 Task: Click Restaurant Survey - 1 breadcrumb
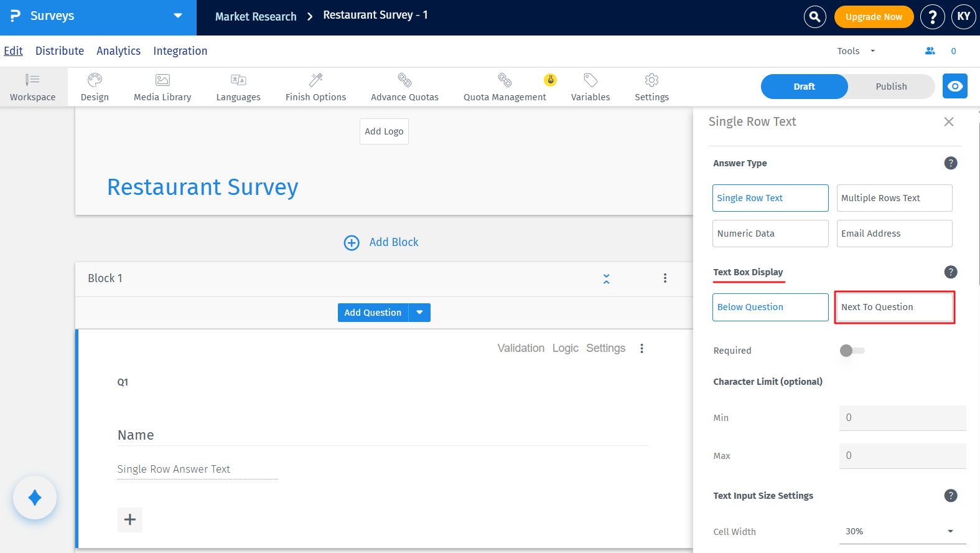(x=375, y=15)
